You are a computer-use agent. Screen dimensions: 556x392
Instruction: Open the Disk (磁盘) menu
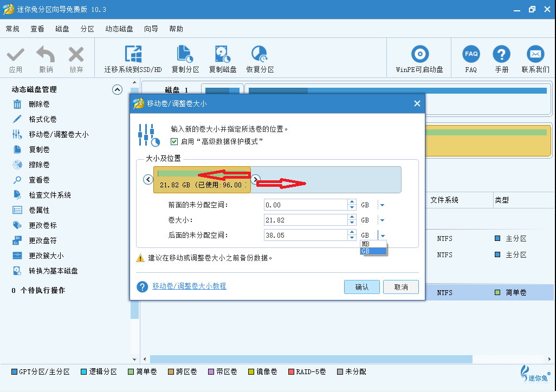(62, 29)
